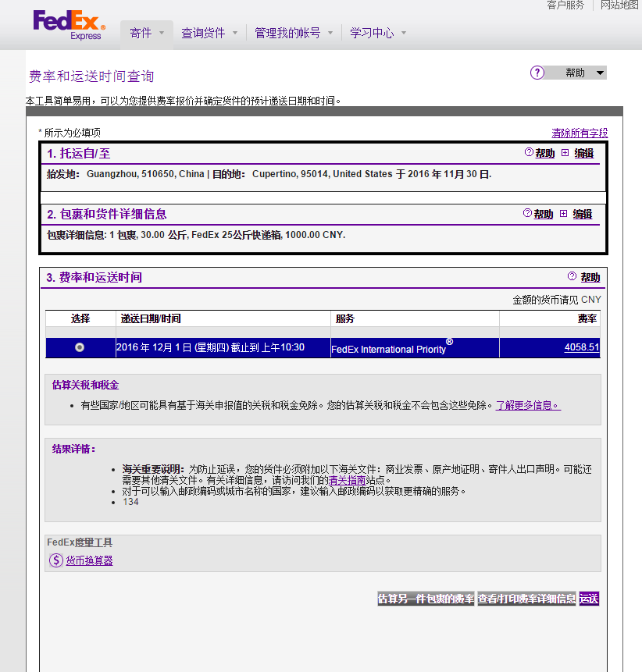
Task: Expand the 查询货件 menu arrow
Action: (x=235, y=33)
